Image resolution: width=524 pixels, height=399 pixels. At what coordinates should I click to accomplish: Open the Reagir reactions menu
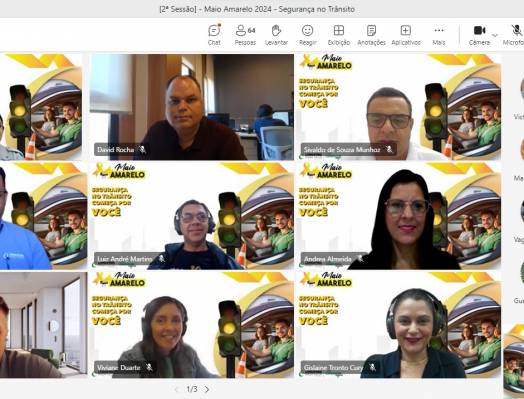pos(307,35)
